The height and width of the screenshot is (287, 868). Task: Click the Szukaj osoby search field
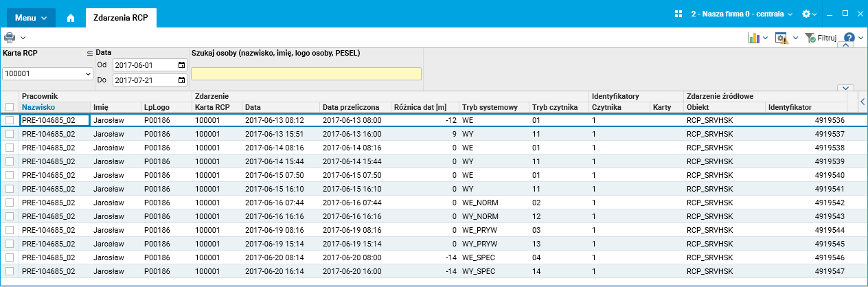tap(306, 74)
